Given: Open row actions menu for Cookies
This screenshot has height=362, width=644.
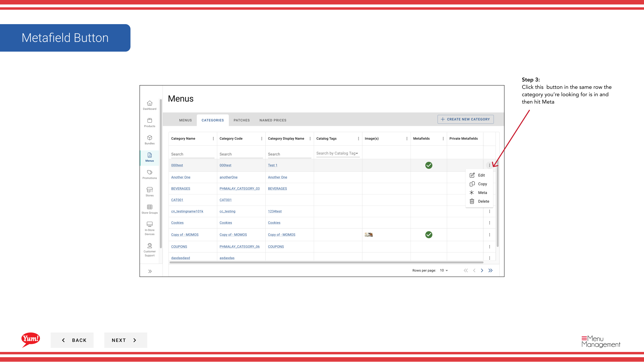Looking at the screenshot, I should tap(489, 223).
